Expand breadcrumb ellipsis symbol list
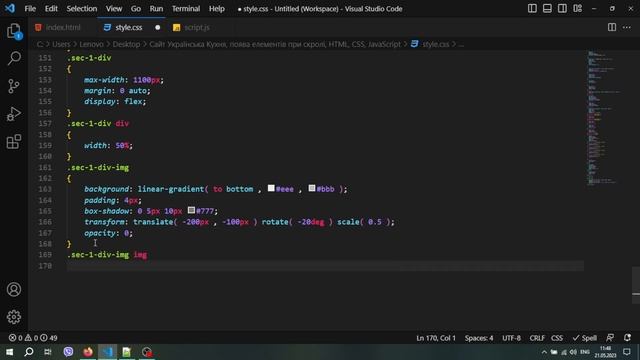The height and width of the screenshot is (360, 640). tap(461, 44)
